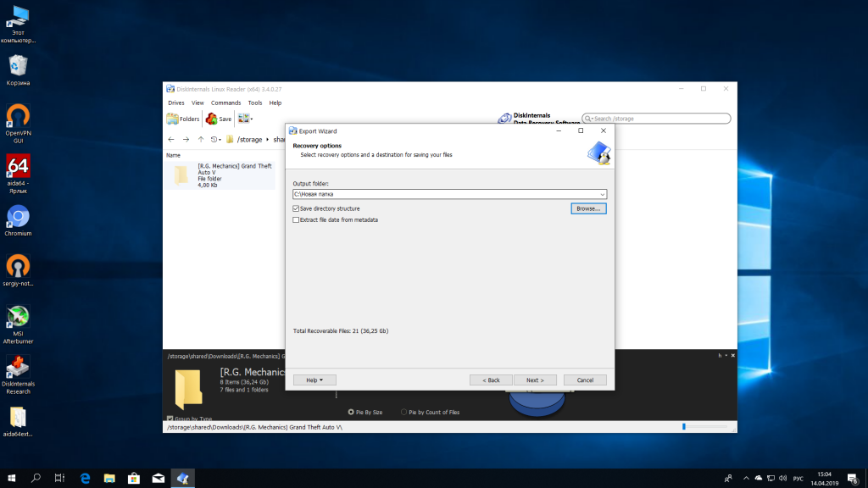This screenshot has height=488, width=868.
Task: Select the Pie by Count of Files option
Action: tap(403, 413)
